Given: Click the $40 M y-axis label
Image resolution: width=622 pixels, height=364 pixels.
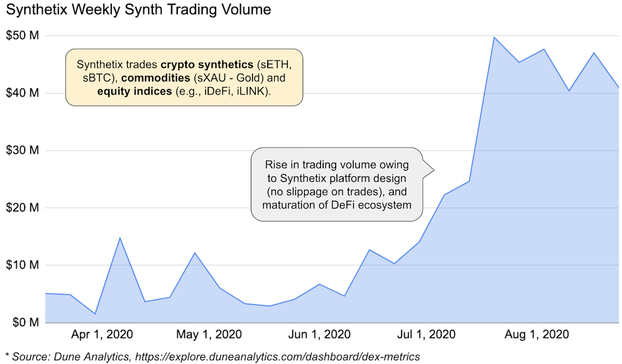Looking at the screenshot, I should pos(22,93).
